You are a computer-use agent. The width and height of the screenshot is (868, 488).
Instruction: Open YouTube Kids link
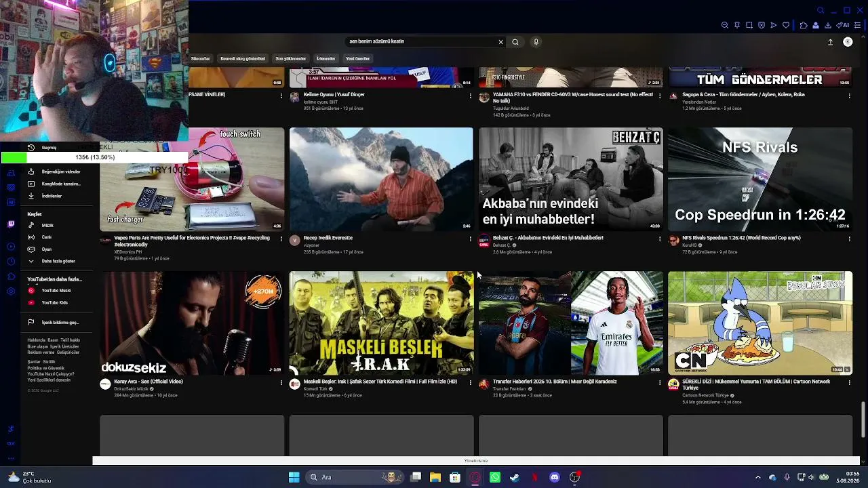[60, 302]
